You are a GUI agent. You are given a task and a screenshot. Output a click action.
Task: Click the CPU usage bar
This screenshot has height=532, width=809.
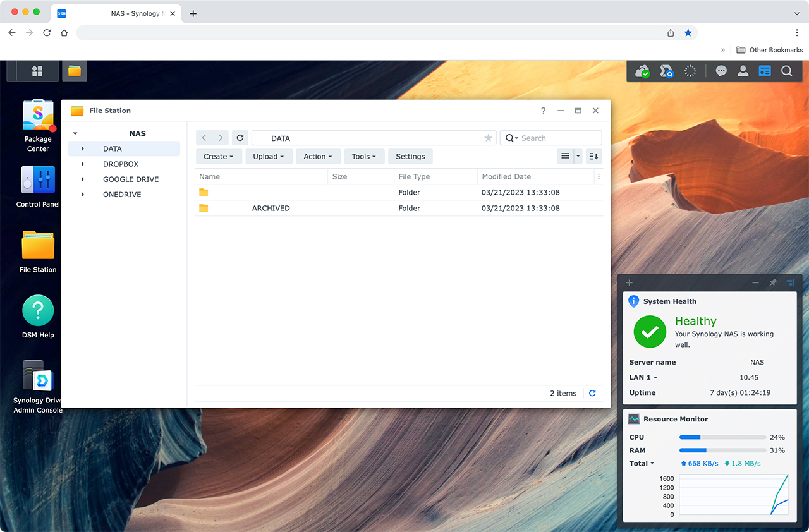click(x=722, y=437)
